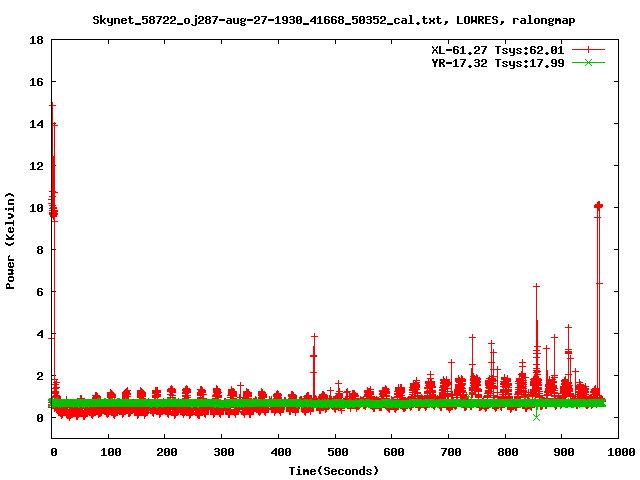Click y-axis tick label 4
640x480 pixels.
[x=40, y=334]
